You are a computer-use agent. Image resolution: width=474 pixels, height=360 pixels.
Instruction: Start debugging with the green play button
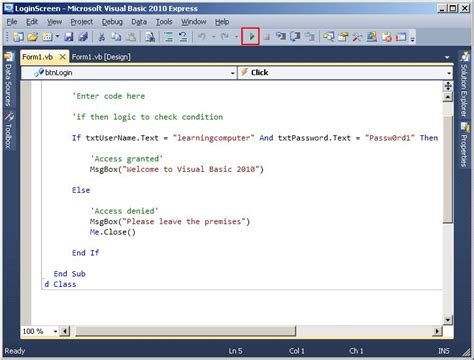(251, 36)
